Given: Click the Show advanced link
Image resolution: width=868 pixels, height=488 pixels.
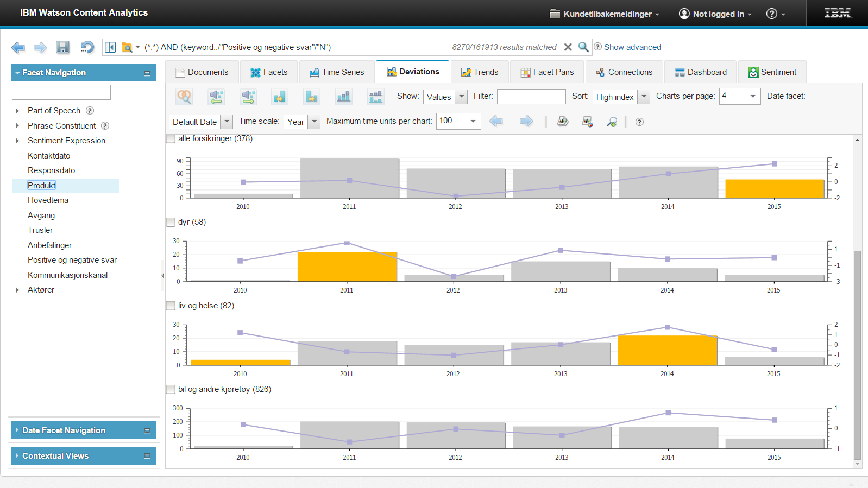Looking at the screenshot, I should 632,47.
